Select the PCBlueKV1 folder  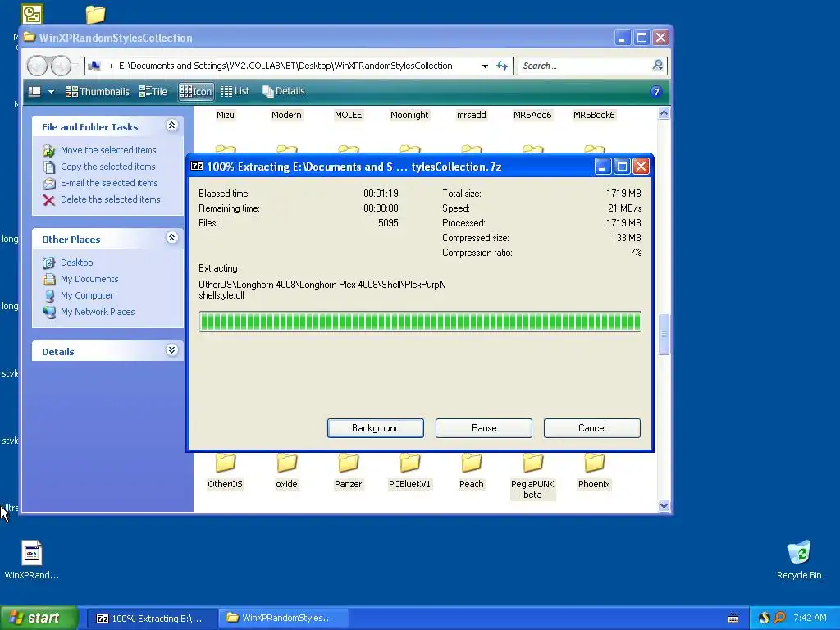point(410,472)
